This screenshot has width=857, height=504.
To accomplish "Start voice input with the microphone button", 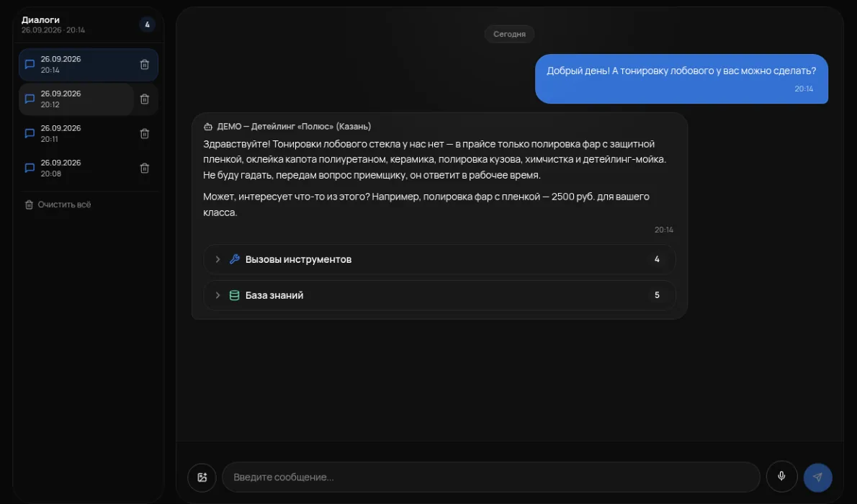I will click(x=781, y=476).
